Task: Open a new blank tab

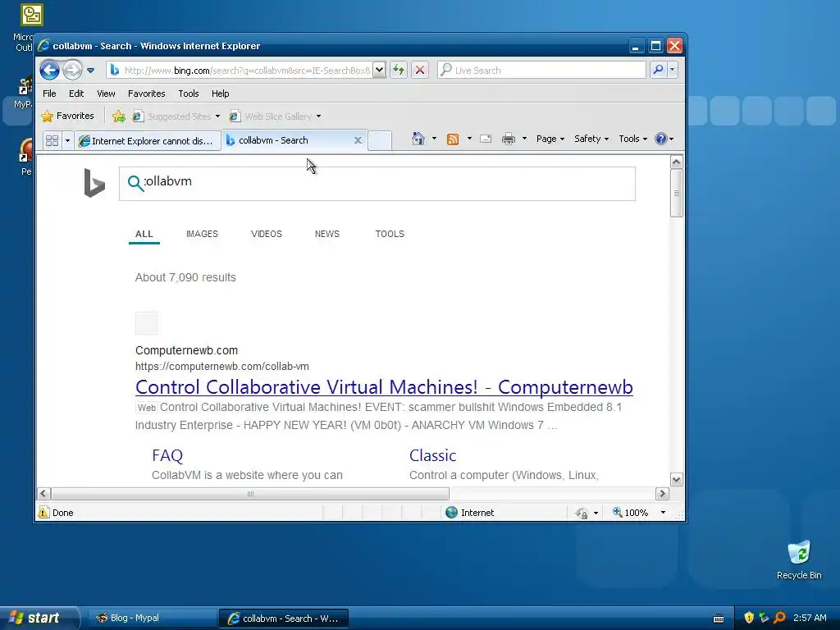Action: click(379, 141)
